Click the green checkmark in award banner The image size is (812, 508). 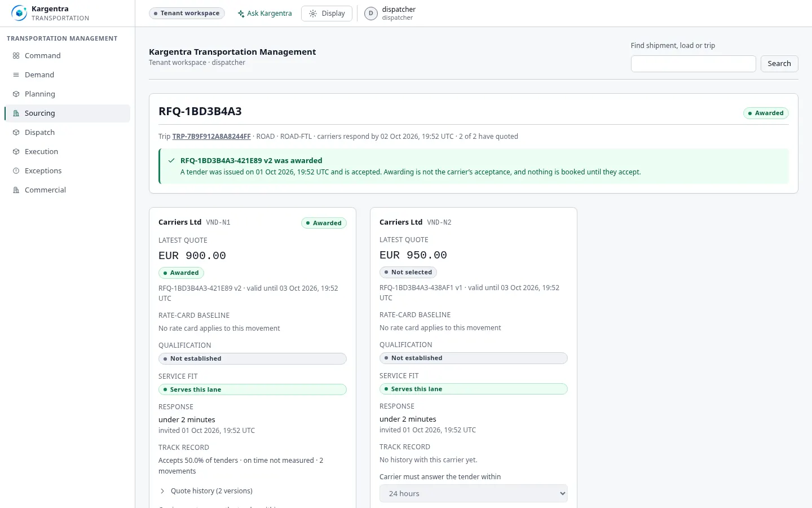tap(171, 160)
